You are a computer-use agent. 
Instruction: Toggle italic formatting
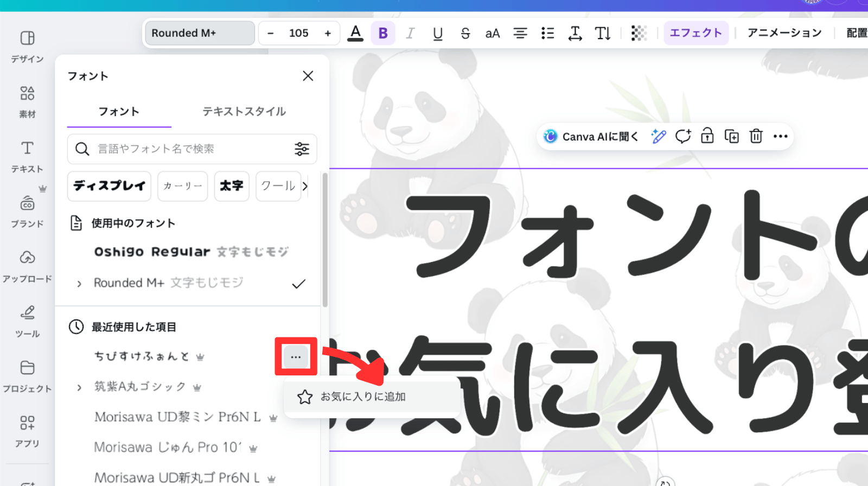pos(410,33)
